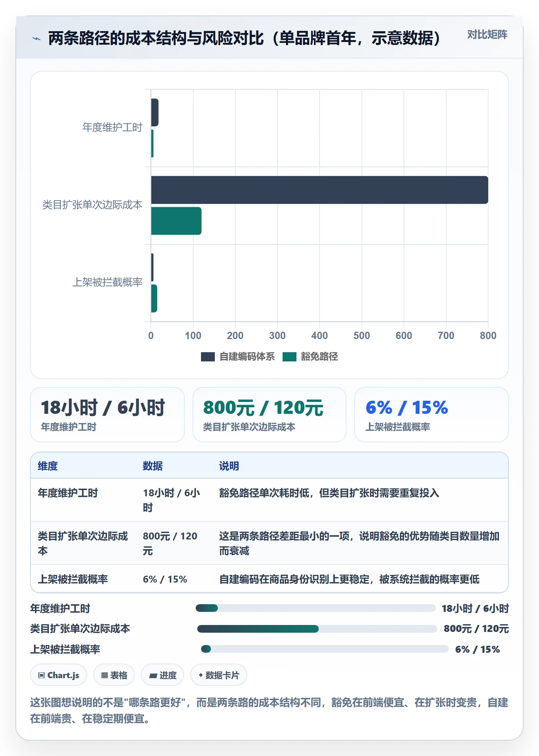Image resolution: width=539 pixels, height=756 pixels.
Task: Click the dark 类目扩张单次边际成本 bar at 800
Action: [320, 190]
